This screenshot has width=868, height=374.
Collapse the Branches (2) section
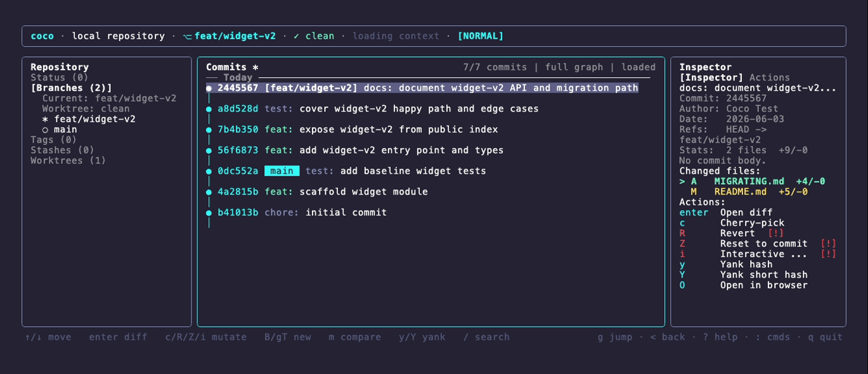tap(71, 88)
